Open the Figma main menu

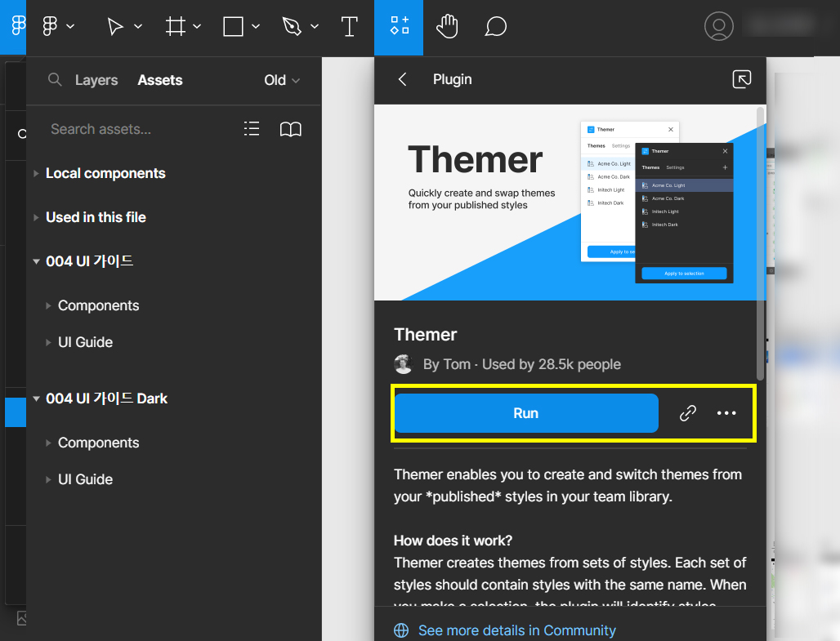pos(50,26)
